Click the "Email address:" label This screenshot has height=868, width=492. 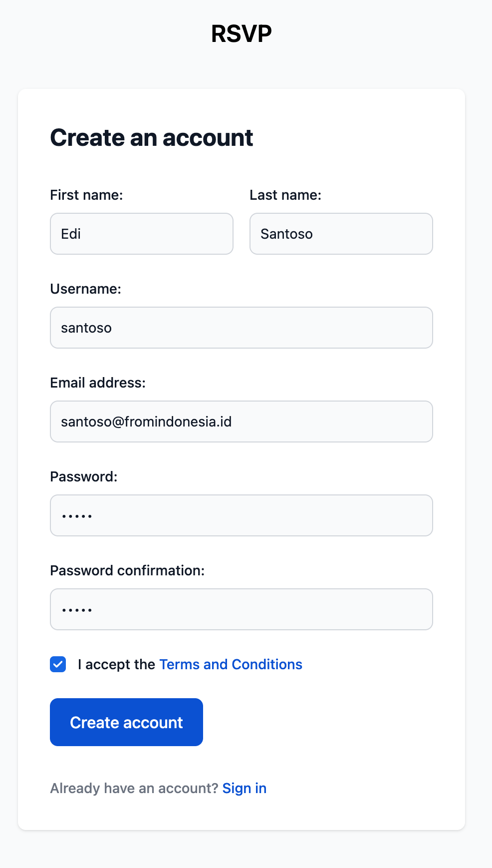pyautogui.click(x=98, y=383)
